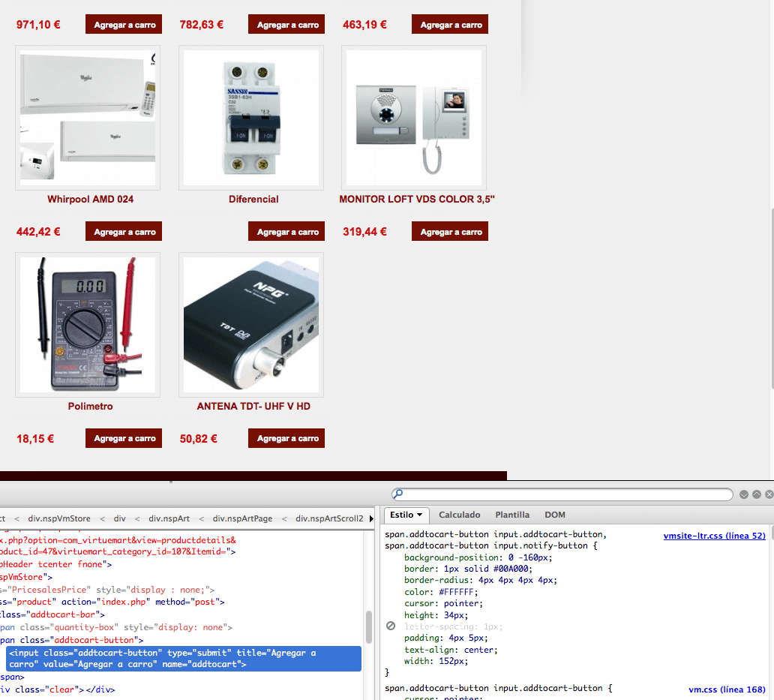774x700 pixels.
Task: Click the text-align center CSS property
Action: (x=451, y=650)
